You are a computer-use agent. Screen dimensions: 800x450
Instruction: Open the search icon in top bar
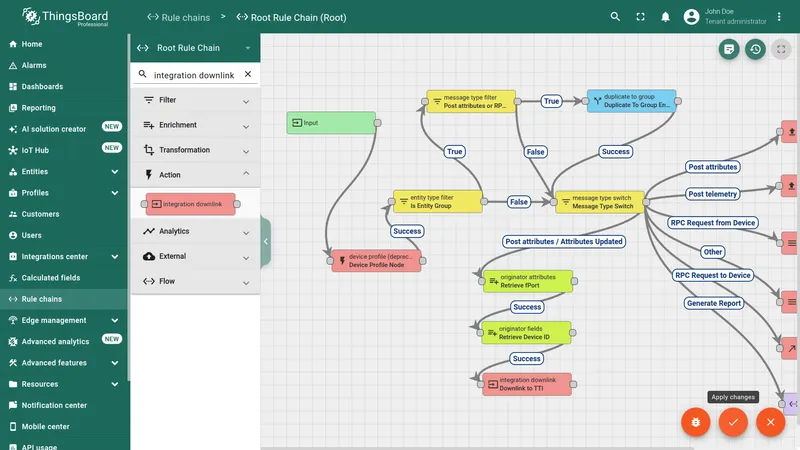[615, 17]
